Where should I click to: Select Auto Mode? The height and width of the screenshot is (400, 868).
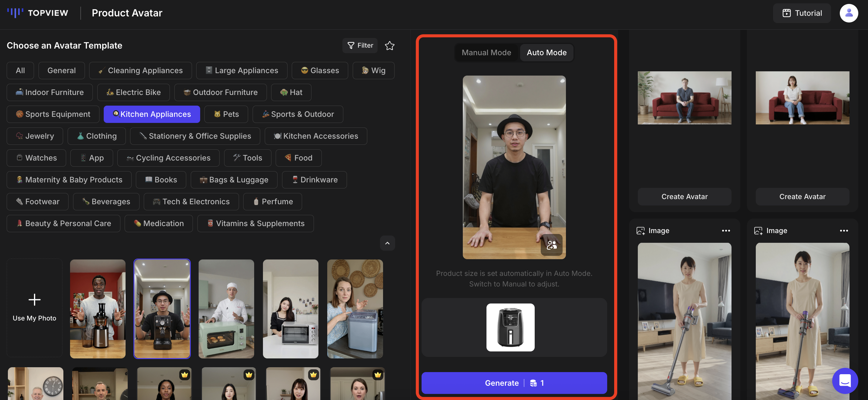(546, 53)
